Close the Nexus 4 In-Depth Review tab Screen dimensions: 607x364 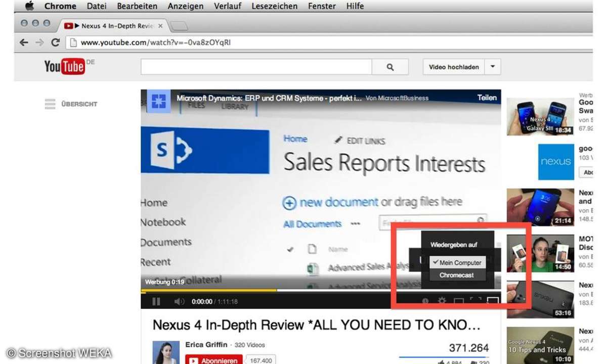pos(160,25)
